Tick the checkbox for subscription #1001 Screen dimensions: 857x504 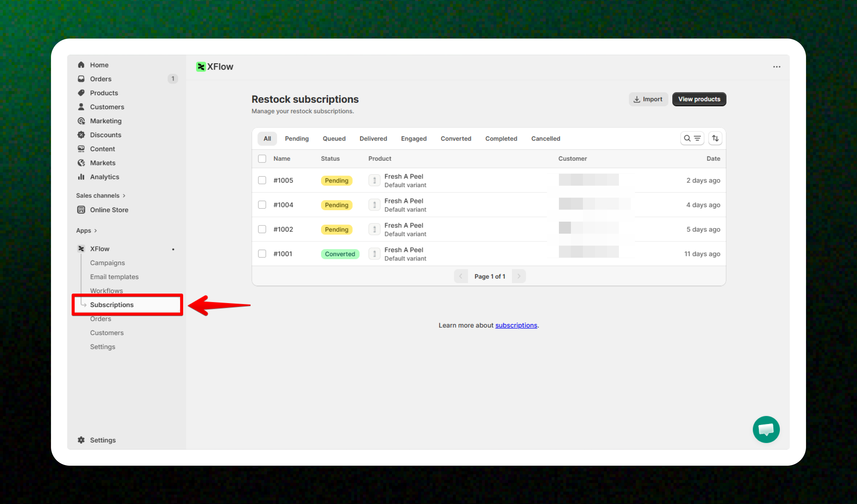point(262,254)
